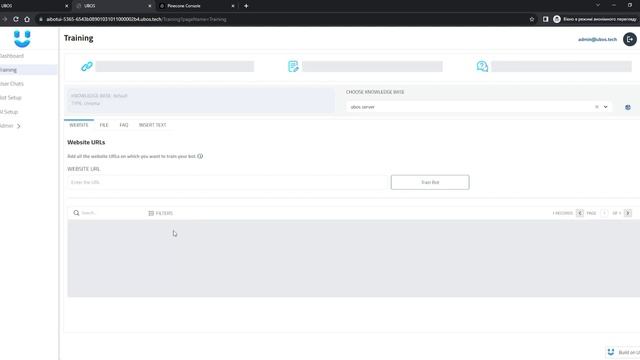Click the info icon beside Website URLs description
This screenshot has height=360, width=640.
click(x=200, y=156)
